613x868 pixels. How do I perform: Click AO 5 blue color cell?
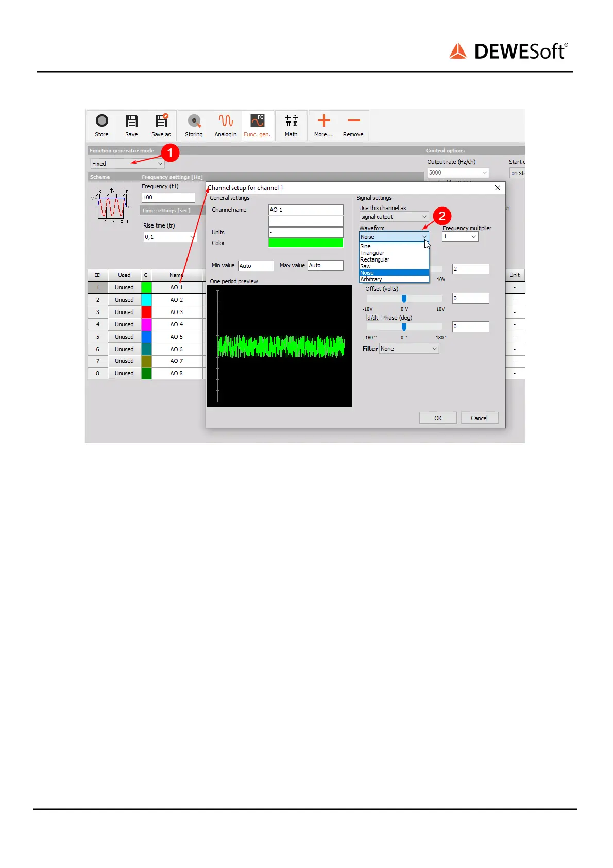click(x=146, y=337)
